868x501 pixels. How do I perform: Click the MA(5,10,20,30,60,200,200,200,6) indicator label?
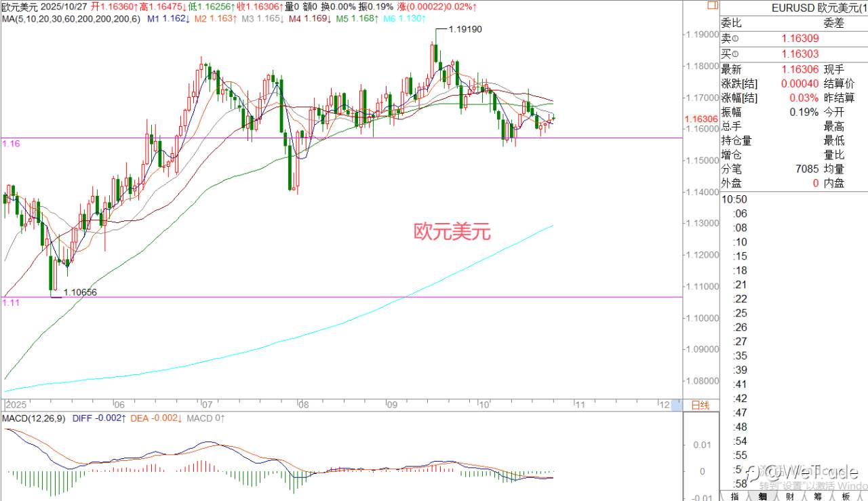[x=71, y=19]
